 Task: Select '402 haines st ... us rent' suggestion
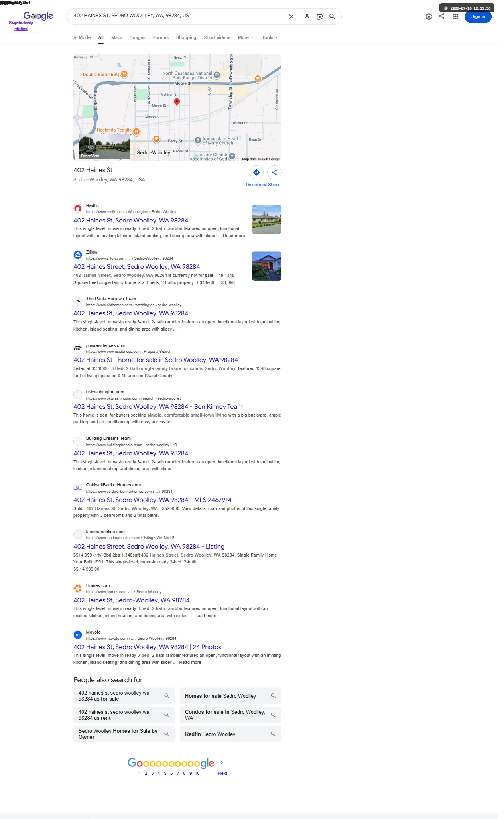(x=124, y=715)
